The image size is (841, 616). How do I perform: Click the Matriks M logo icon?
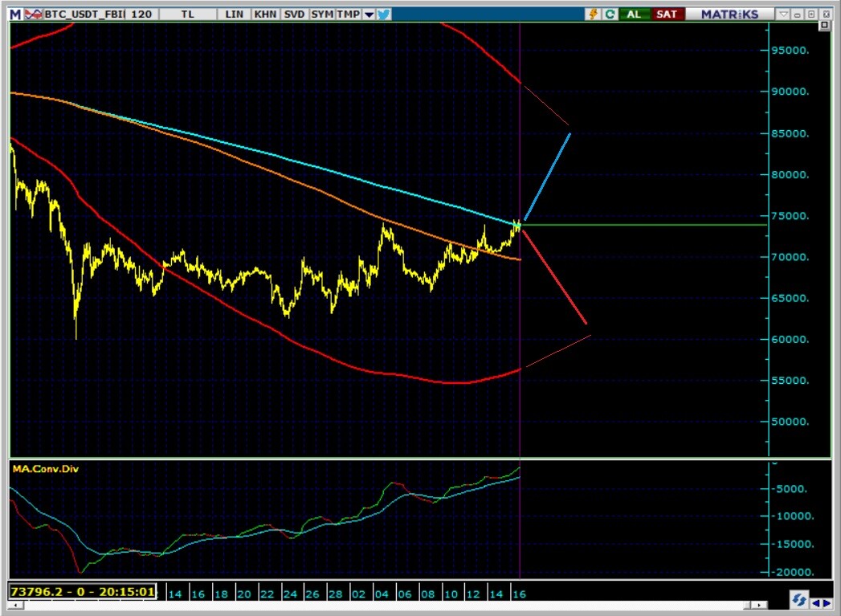point(15,14)
